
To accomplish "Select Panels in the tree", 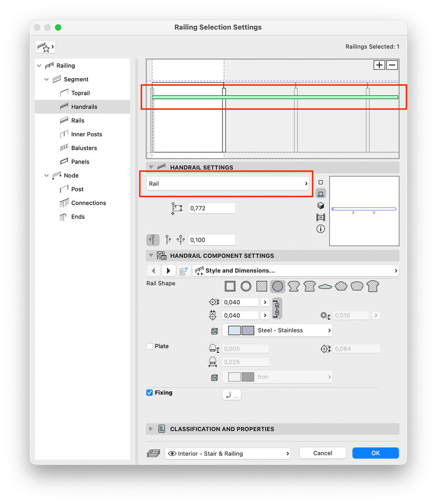I will point(80,161).
